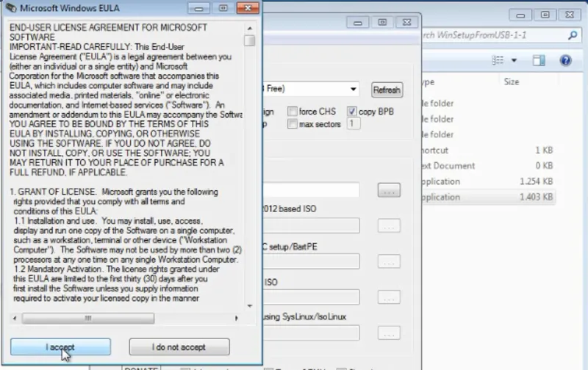
Task: Open the USB disk selection dropdown
Action: [353, 89]
